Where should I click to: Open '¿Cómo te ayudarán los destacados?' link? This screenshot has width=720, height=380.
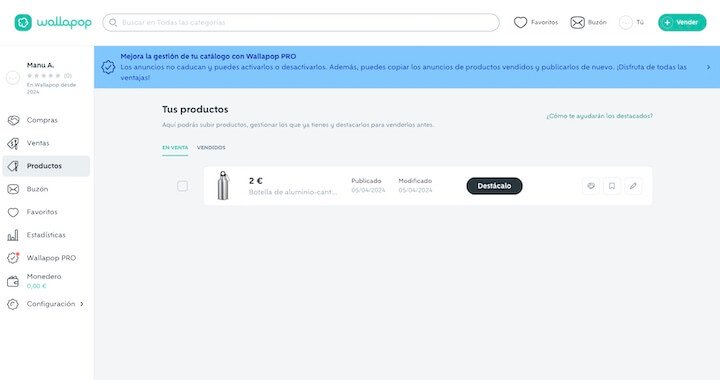599,116
